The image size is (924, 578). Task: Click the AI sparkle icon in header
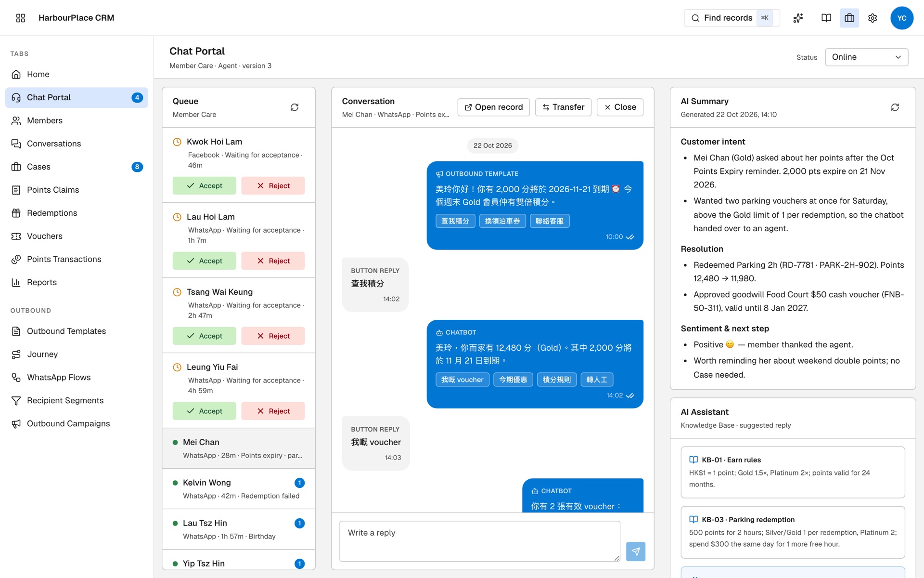coord(798,18)
